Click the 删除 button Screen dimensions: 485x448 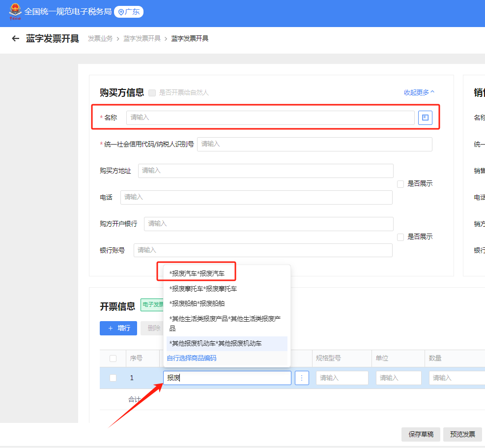[x=152, y=328]
